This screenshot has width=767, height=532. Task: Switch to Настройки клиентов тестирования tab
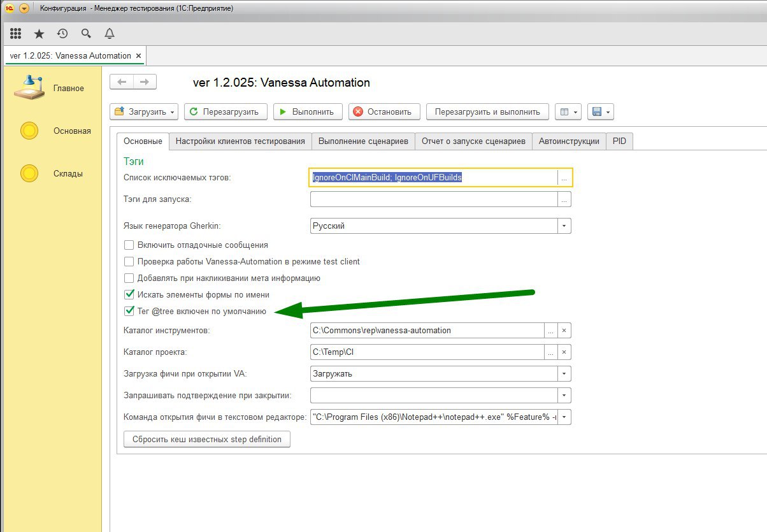(x=240, y=141)
